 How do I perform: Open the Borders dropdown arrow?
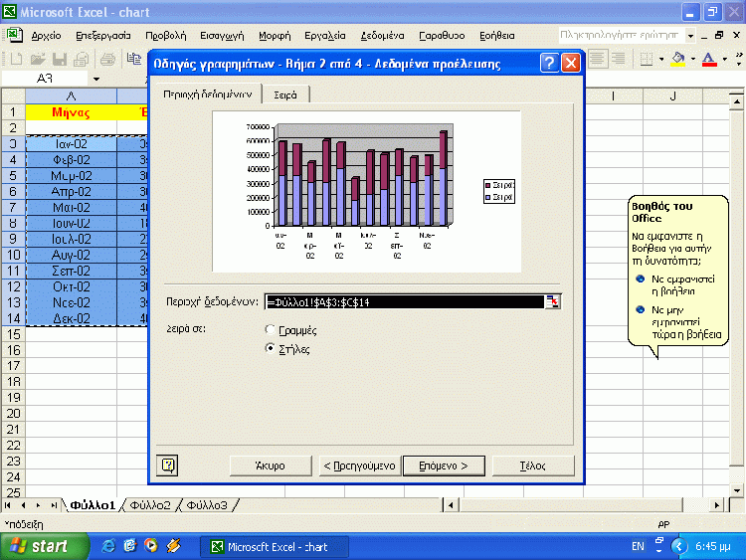pyautogui.click(x=661, y=59)
